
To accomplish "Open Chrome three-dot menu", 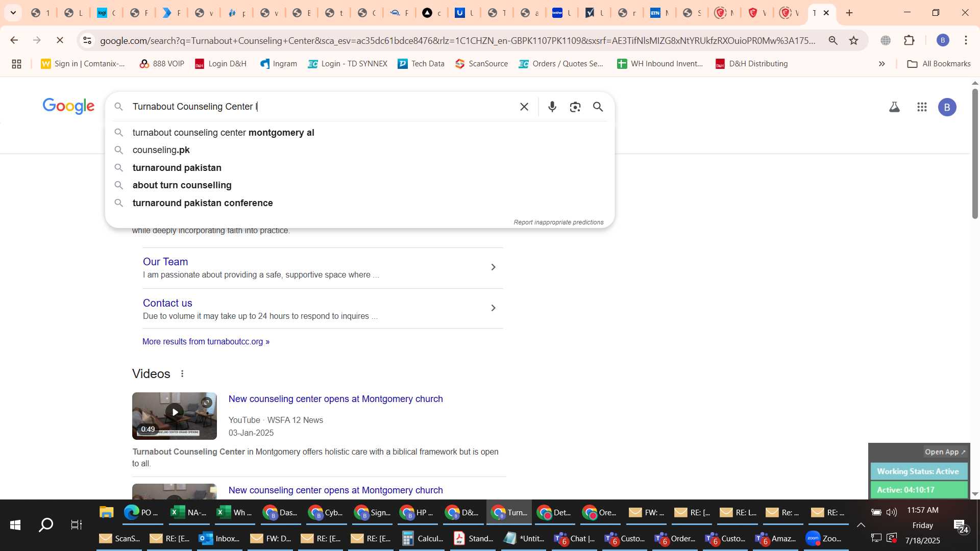I will [966, 40].
